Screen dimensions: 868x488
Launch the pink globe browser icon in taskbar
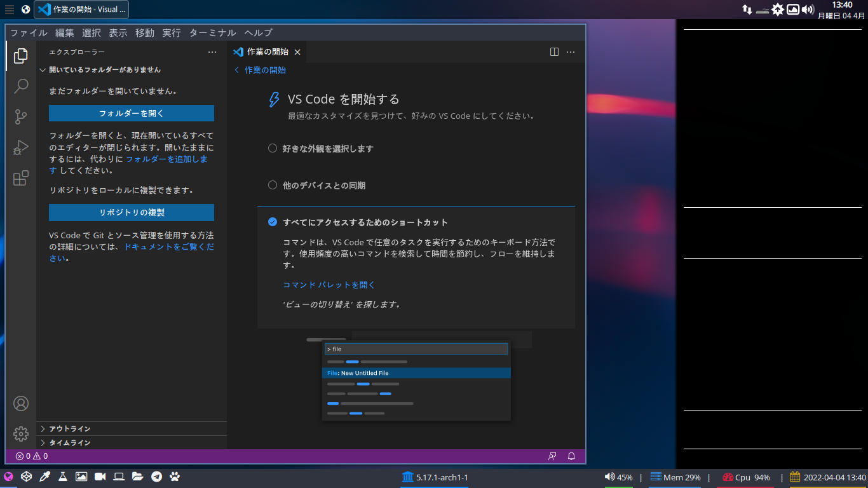pyautogui.click(x=9, y=477)
